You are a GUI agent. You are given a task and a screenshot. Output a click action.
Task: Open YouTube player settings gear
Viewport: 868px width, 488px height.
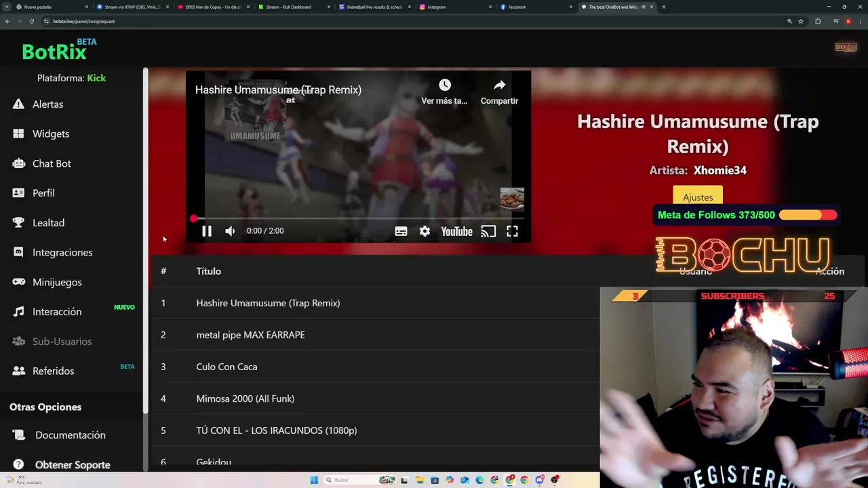pos(425,231)
